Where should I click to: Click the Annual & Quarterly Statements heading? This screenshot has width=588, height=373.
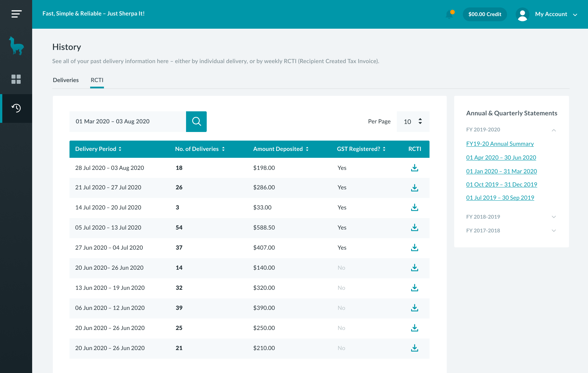pos(512,113)
